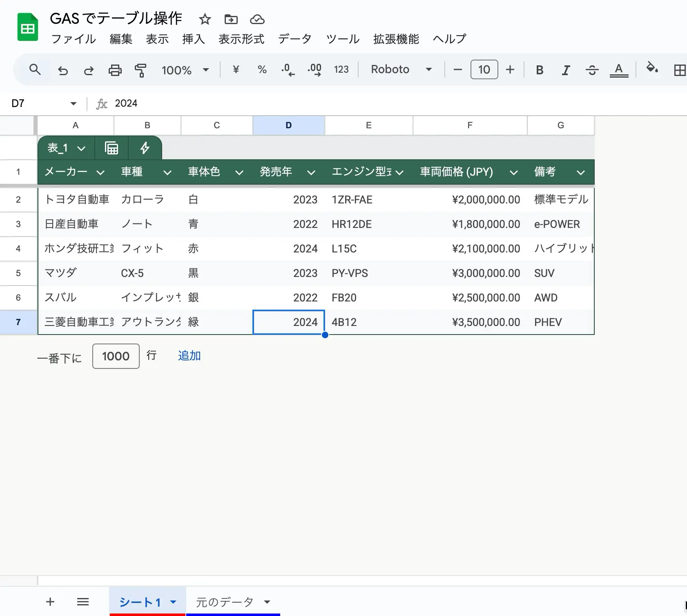Image resolution: width=687 pixels, height=616 pixels.
Task: Open the 車種 column filter dropdown
Action: pyautogui.click(x=167, y=172)
